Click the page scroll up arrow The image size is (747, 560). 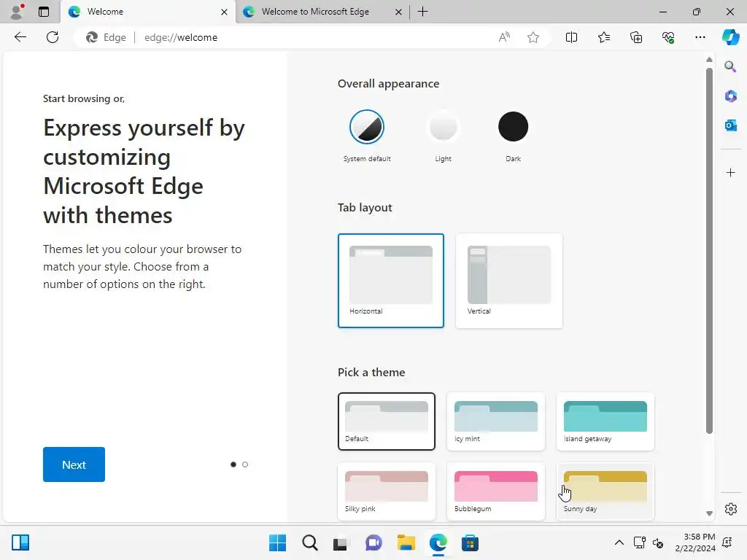point(709,60)
